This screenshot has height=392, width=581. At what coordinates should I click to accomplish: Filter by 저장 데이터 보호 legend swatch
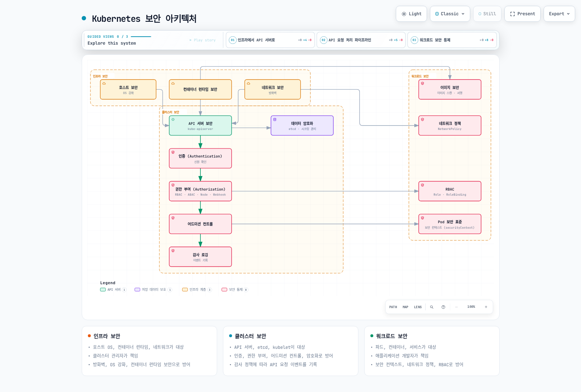point(137,290)
